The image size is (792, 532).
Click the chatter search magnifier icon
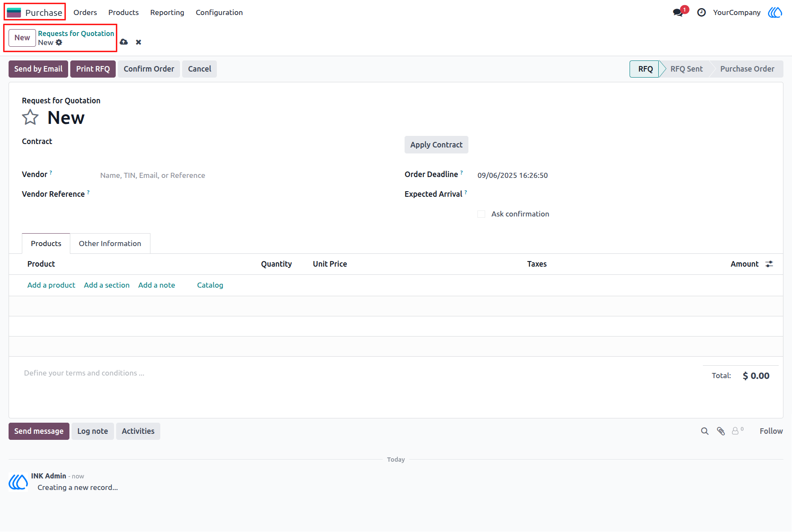[x=705, y=431]
